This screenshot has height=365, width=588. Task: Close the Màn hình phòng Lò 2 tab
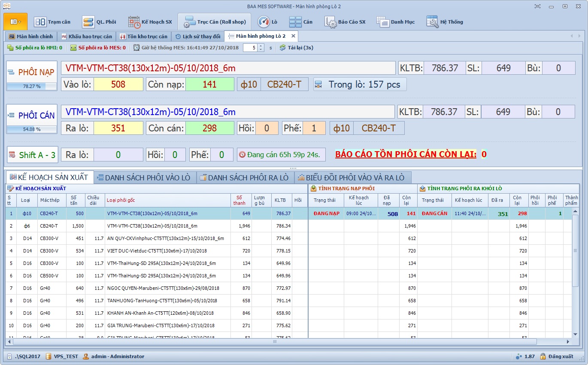point(293,36)
